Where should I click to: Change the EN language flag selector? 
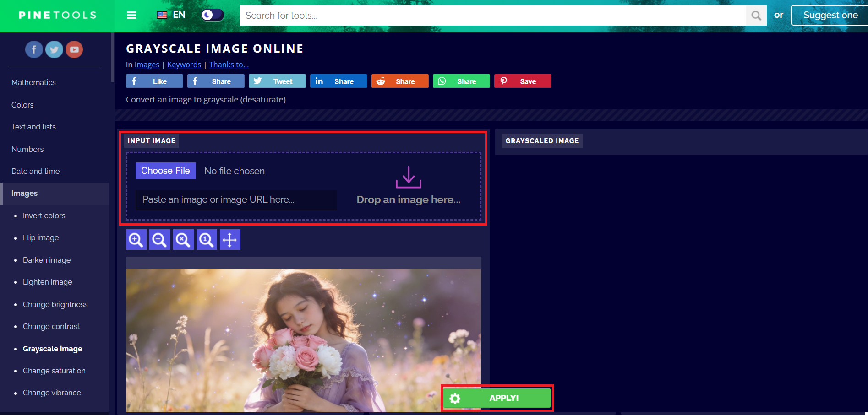pyautogui.click(x=171, y=15)
